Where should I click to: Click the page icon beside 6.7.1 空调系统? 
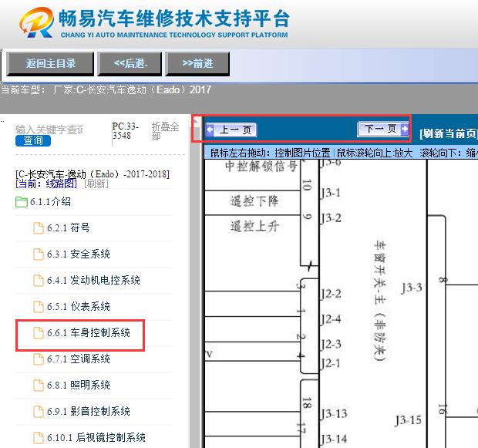[39, 359]
